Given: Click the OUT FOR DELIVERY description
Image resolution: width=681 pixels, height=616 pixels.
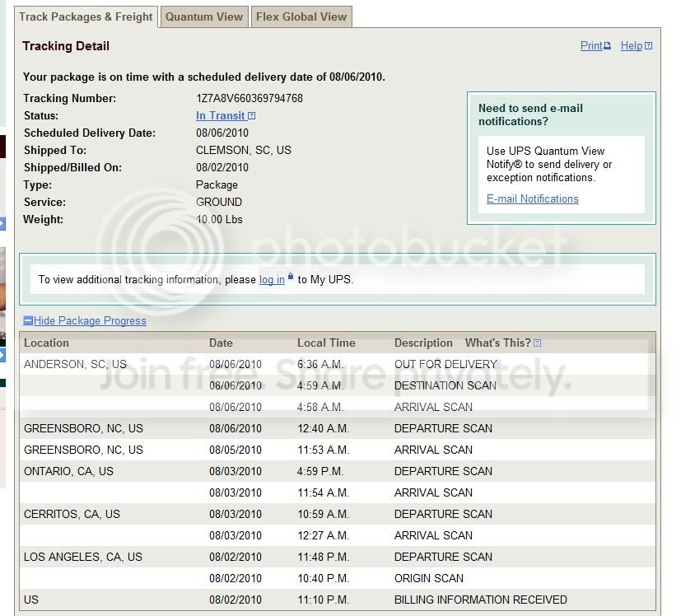Looking at the screenshot, I should coord(445,364).
